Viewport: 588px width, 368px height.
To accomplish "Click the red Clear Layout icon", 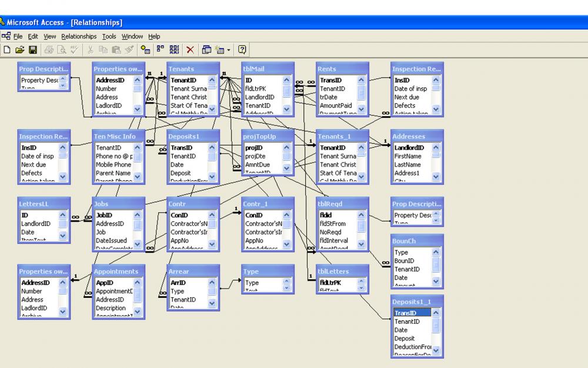I will 190,50.
